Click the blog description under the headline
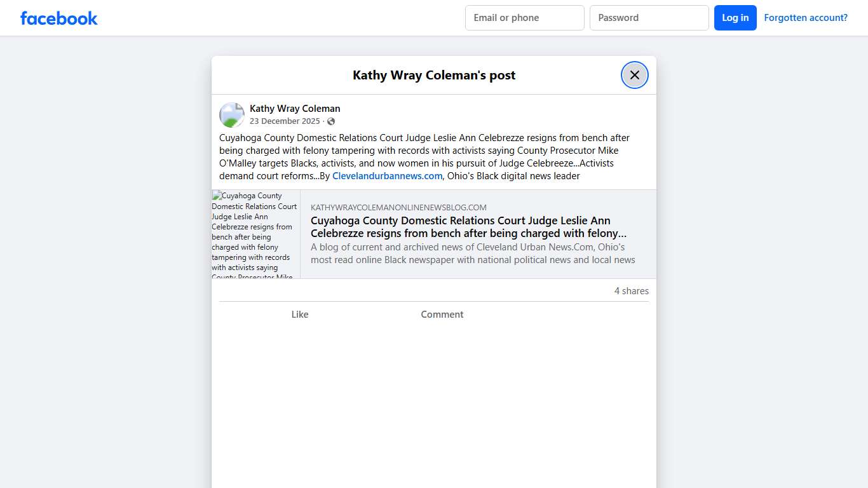This screenshot has height=488, width=868. tap(472, 254)
